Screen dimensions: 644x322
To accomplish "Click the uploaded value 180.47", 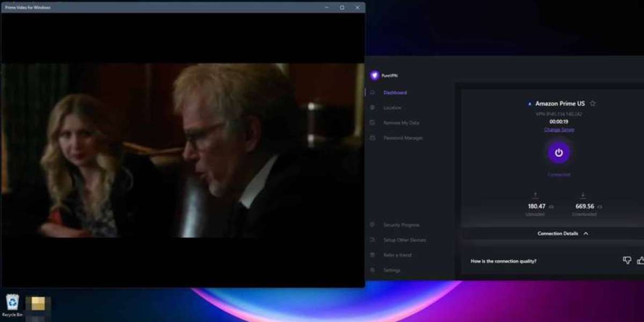I will (x=536, y=206).
